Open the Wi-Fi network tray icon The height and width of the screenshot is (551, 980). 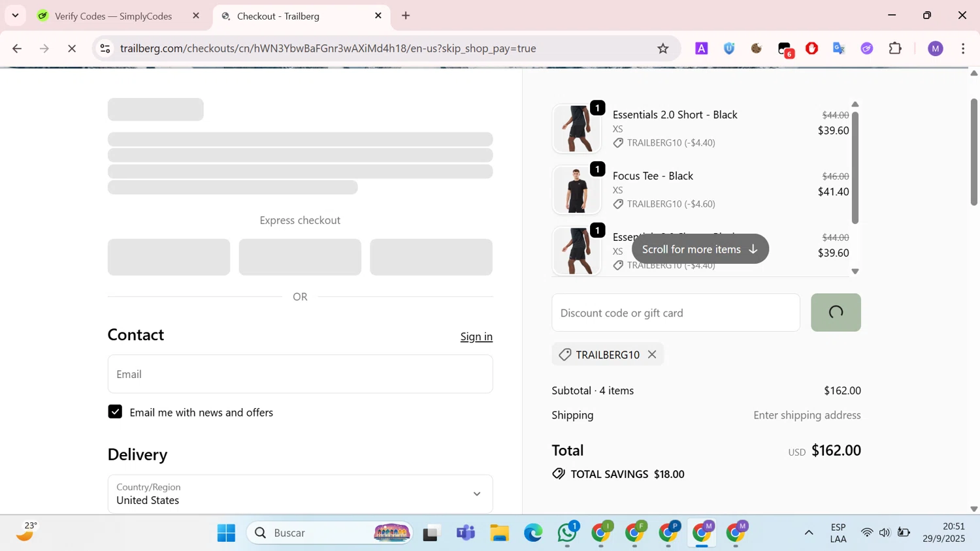tap(867, 533)
